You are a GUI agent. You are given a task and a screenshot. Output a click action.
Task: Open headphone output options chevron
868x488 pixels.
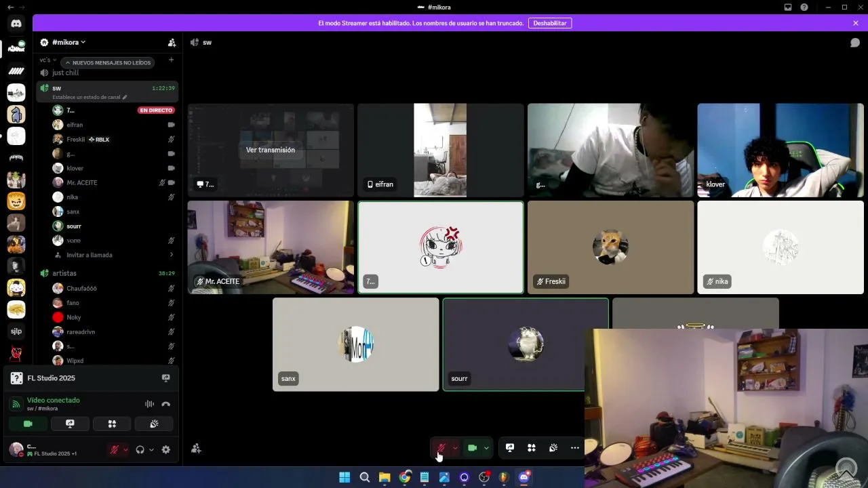click(x=151, y=449)
